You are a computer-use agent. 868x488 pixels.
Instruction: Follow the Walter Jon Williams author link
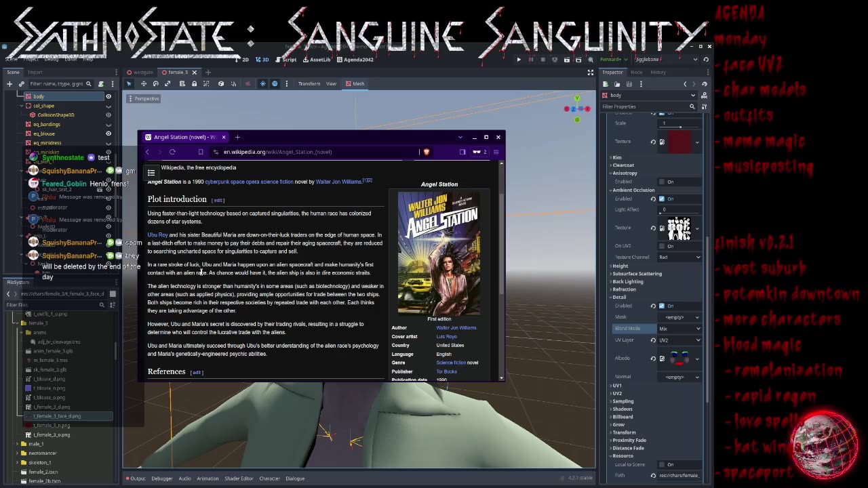(x=456, y=328)
